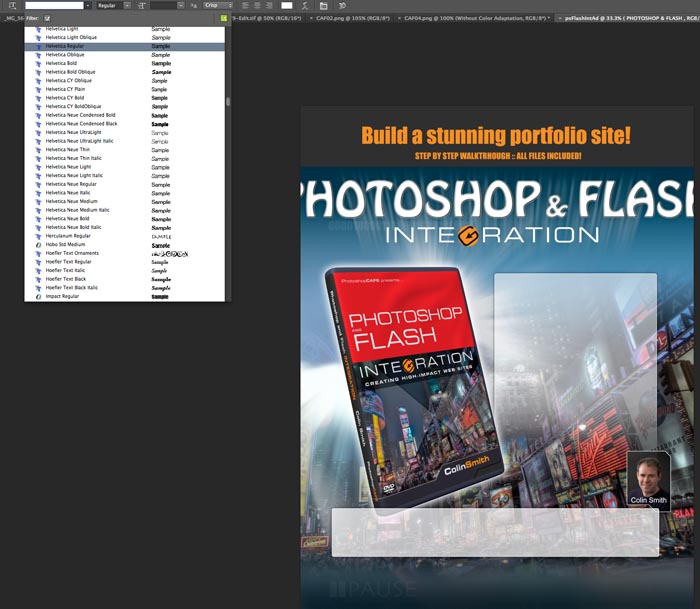Open the white text color swatch
This screenshot has width=700, height=609.
coord(287,5)
